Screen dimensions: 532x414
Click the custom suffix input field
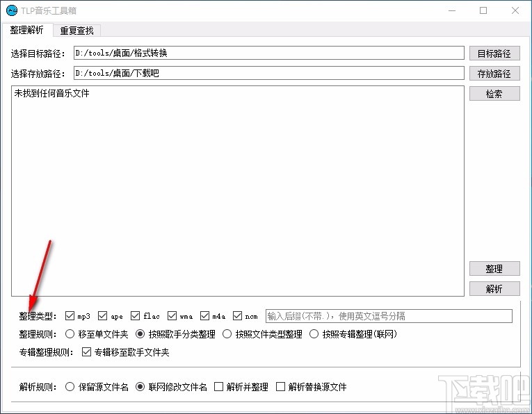(389, 316)
